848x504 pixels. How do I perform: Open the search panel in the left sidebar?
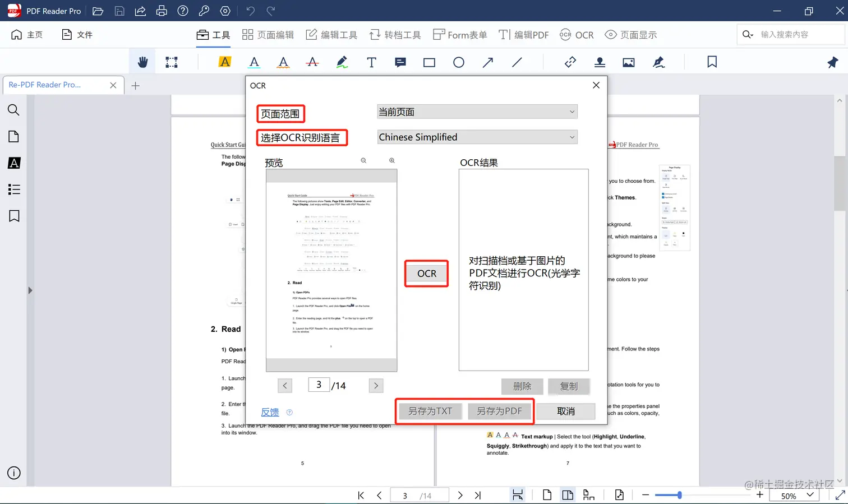tap(14, 110)
